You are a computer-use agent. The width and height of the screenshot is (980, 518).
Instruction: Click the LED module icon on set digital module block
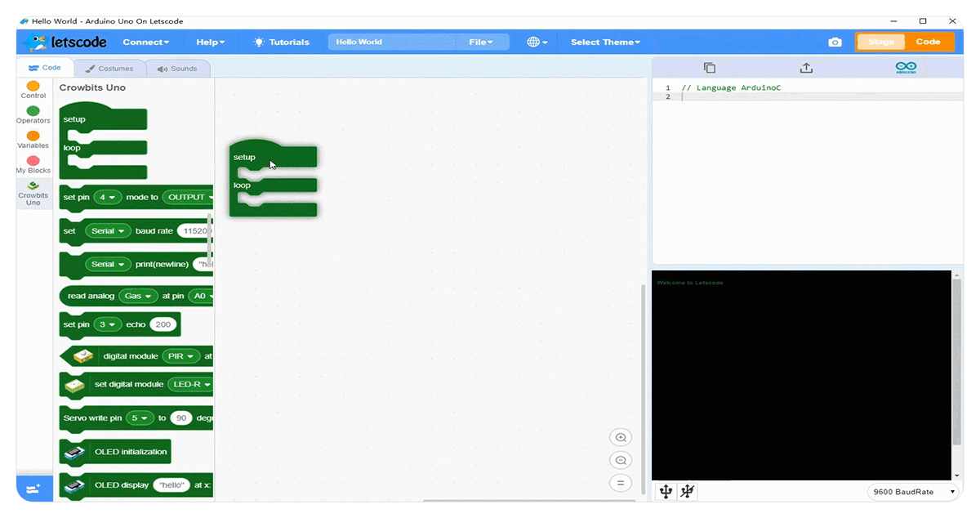coord(75,385)
